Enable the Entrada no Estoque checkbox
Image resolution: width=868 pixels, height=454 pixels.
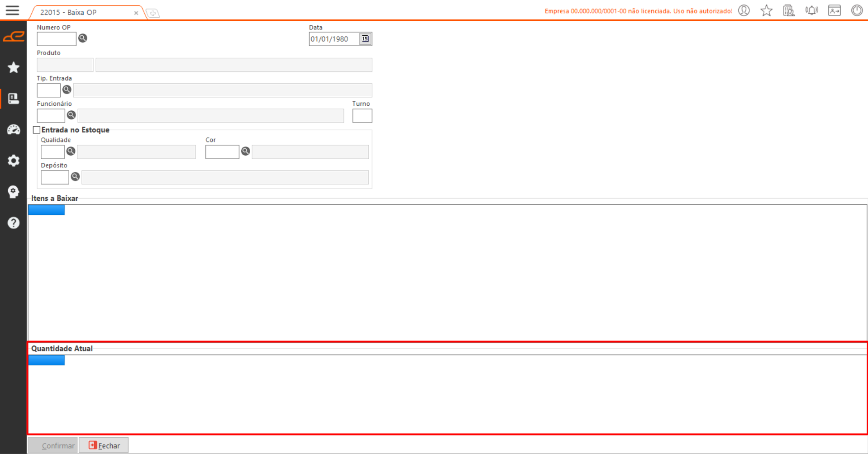coord(37,130)
